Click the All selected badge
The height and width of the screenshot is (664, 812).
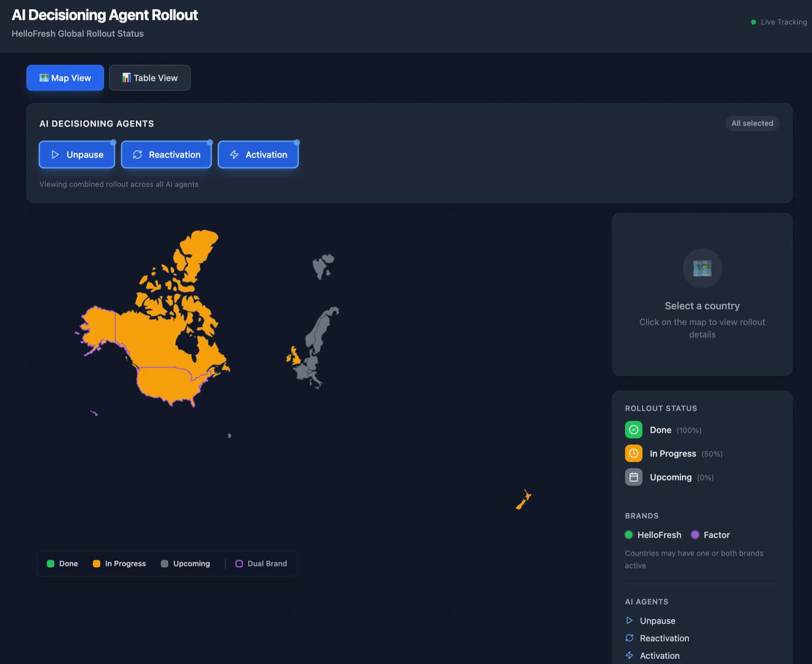752,123
